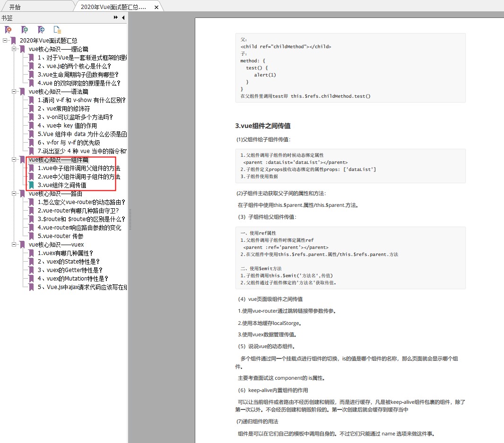
Task: Collapse the vue核心知识——路由 node
Action: click(14, 194)
